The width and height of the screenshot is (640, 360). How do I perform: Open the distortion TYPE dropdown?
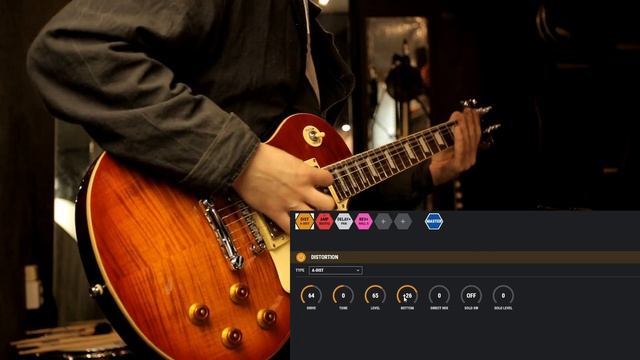(x=336, y=270)
